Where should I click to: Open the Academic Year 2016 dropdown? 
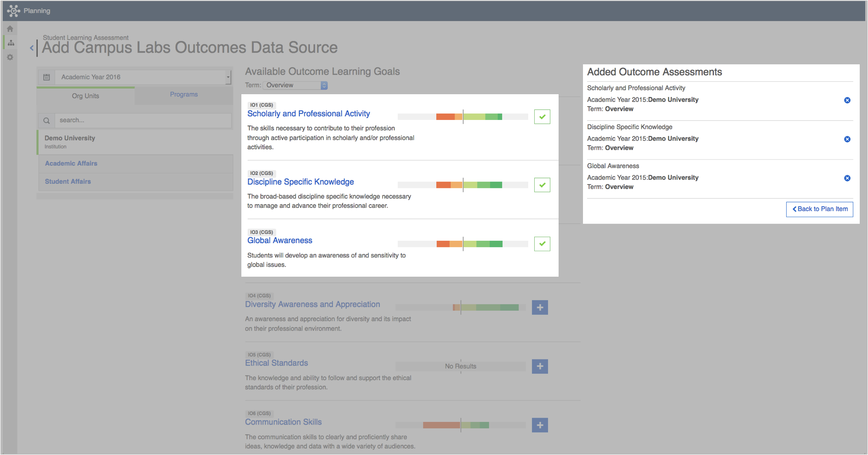click(x=143, y=77)
